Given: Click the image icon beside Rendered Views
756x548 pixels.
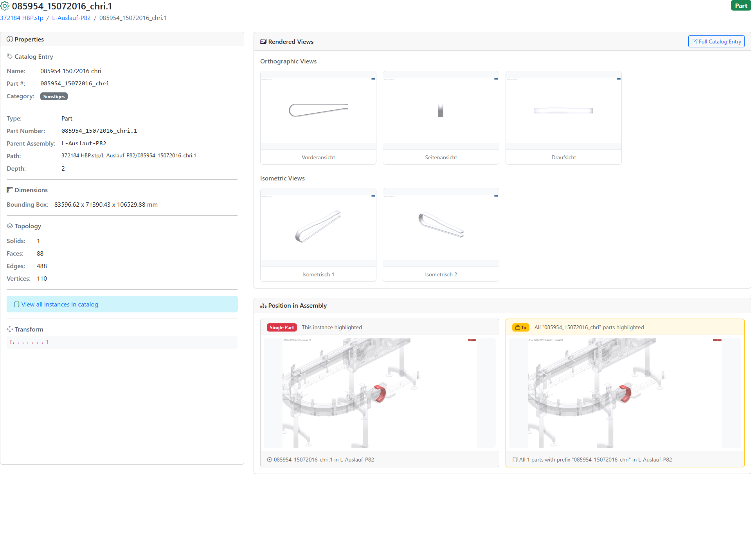Looking at the screenshot, I should (x=263, y=41).
